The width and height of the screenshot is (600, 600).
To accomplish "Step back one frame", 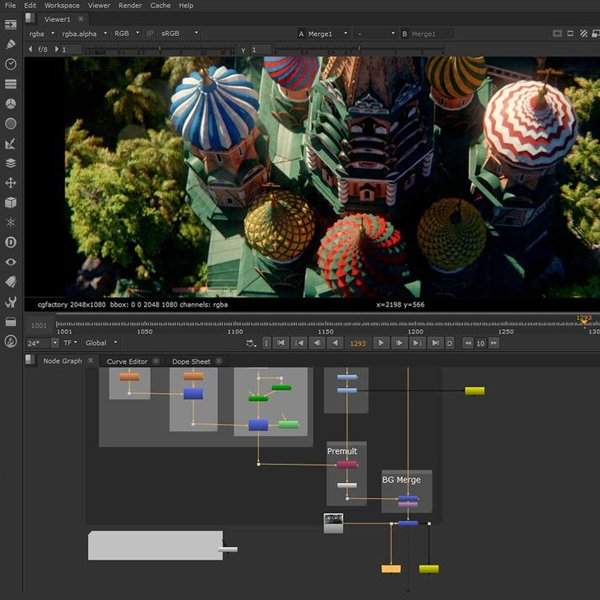I will (x=317, y=343).
